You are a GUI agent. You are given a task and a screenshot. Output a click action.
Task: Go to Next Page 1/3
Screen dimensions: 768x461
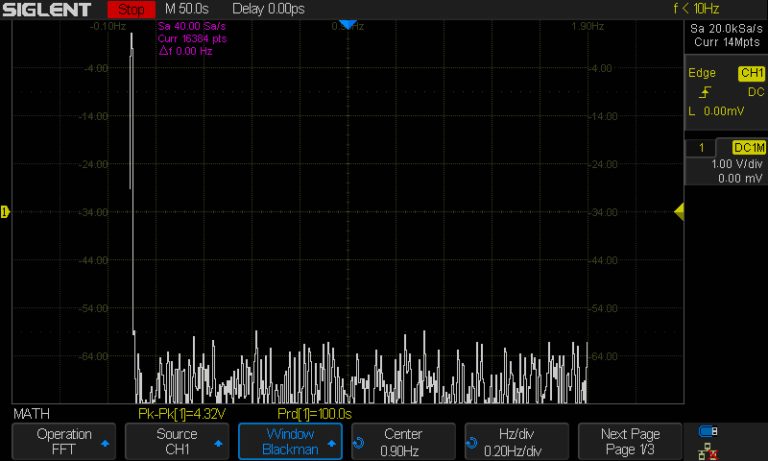pyautogui.click(x=629, y=441)
